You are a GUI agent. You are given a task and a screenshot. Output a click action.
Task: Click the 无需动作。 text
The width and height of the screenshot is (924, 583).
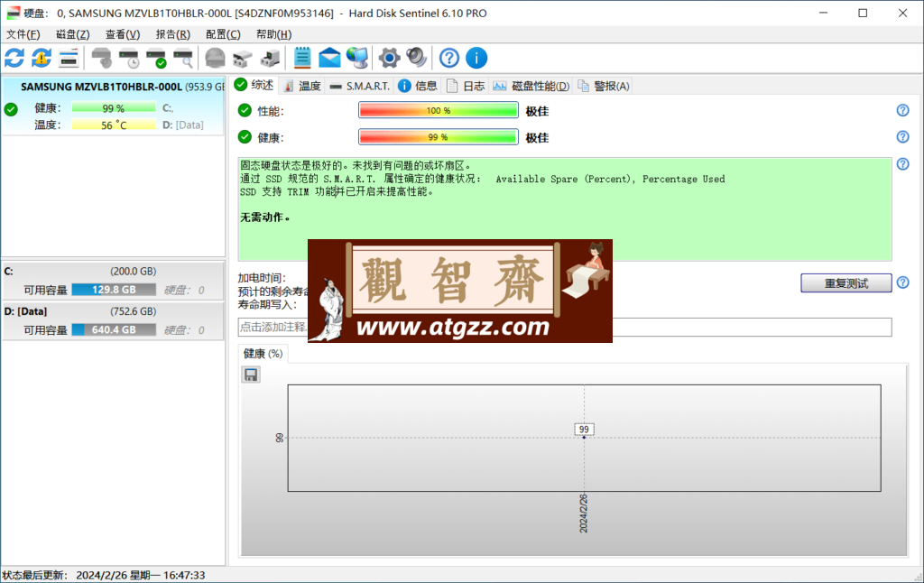point(264,217)
